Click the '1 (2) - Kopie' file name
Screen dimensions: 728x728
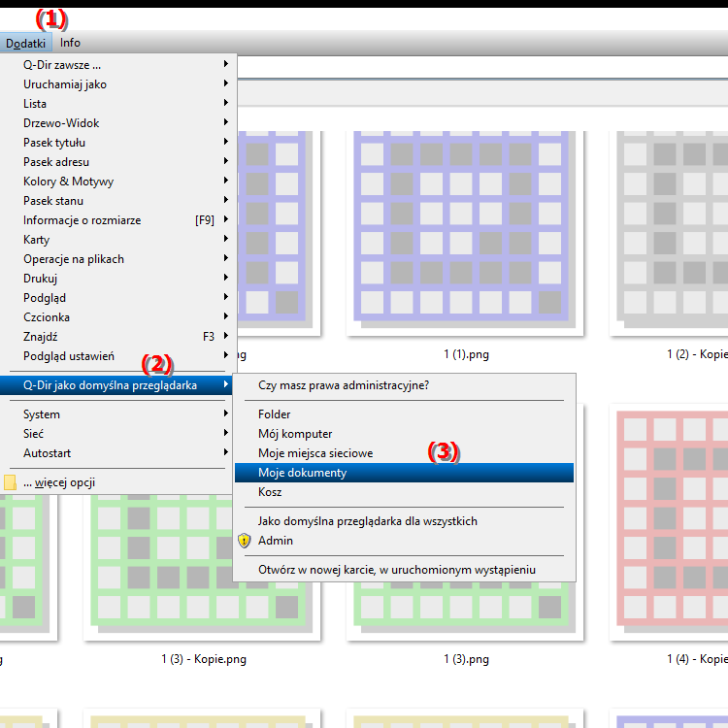[697, 354]
